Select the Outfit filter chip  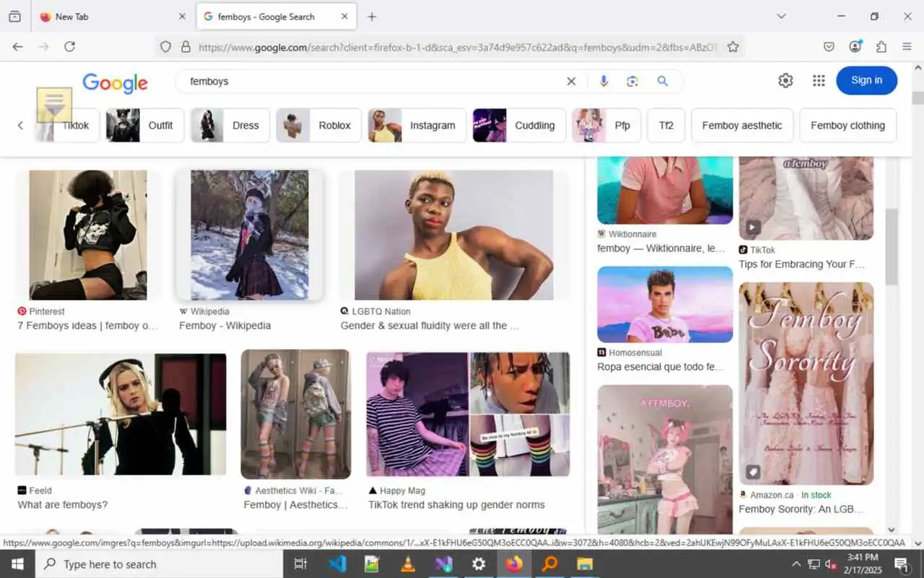point(145,126)
